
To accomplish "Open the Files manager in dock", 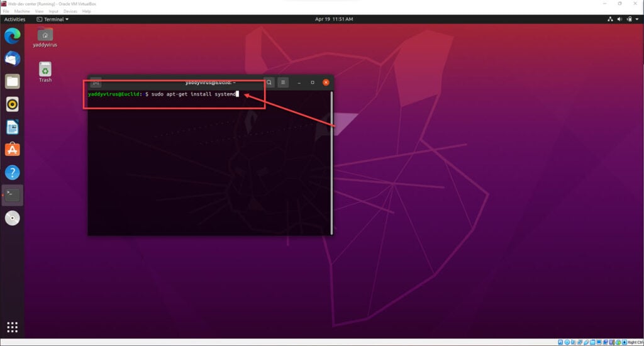I will 13,81.
